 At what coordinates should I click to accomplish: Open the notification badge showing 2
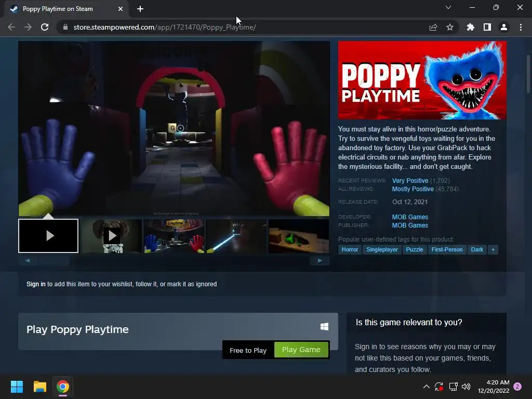pos(518,387)
